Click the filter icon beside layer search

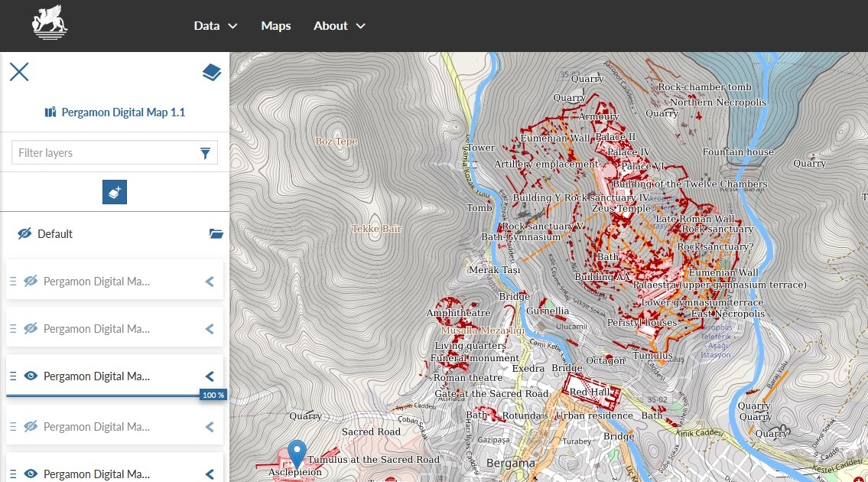205,152
